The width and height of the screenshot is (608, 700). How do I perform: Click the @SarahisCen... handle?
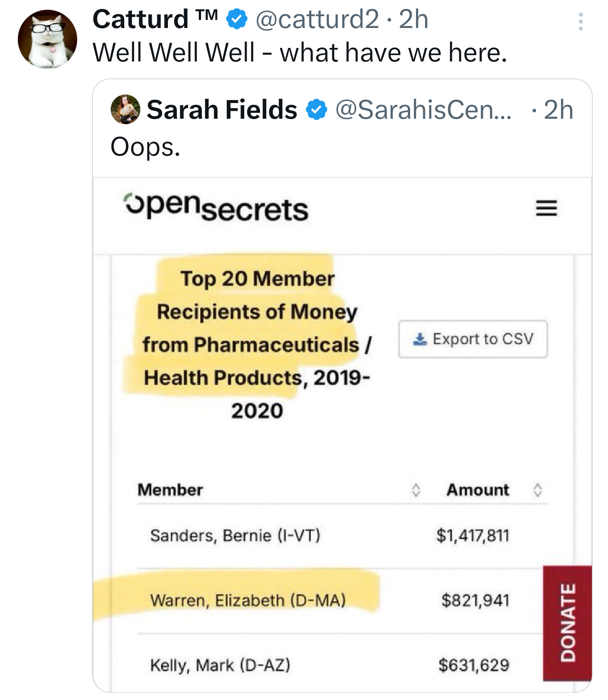click(x=423, y=110)
